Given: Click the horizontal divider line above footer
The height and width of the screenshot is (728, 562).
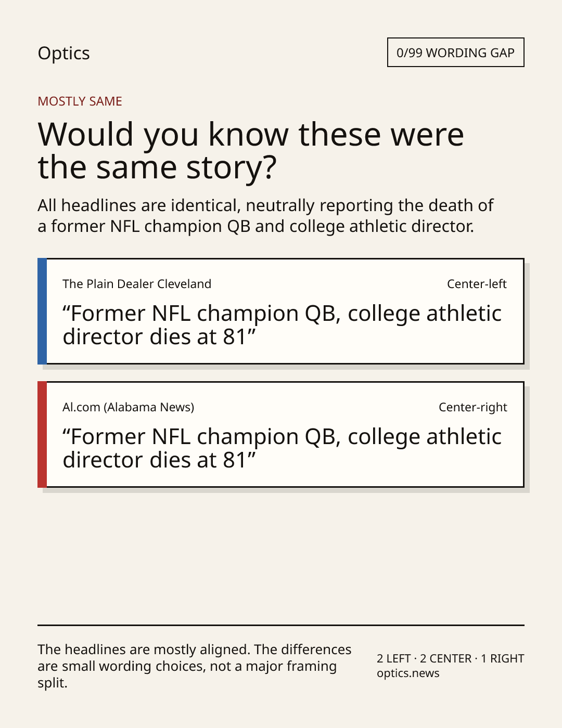Looking at the screenshot, I should (x=281, y=625).
